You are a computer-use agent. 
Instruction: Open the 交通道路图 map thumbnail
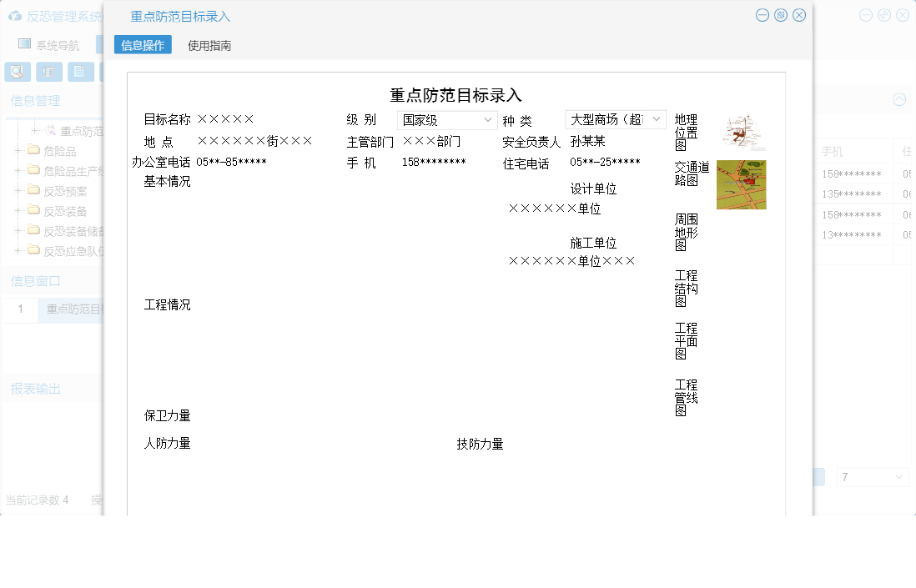pos(741,184)
